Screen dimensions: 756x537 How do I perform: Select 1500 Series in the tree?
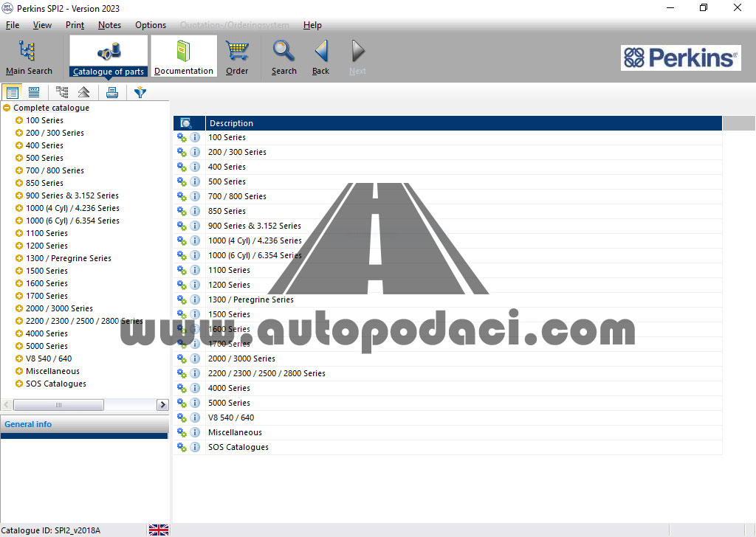pos(47,271)
